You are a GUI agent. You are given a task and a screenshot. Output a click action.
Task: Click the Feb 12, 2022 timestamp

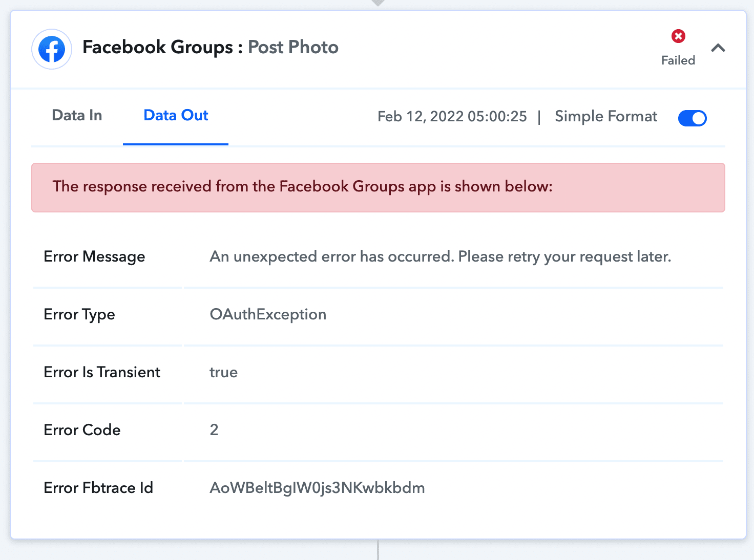coord(452,117)
